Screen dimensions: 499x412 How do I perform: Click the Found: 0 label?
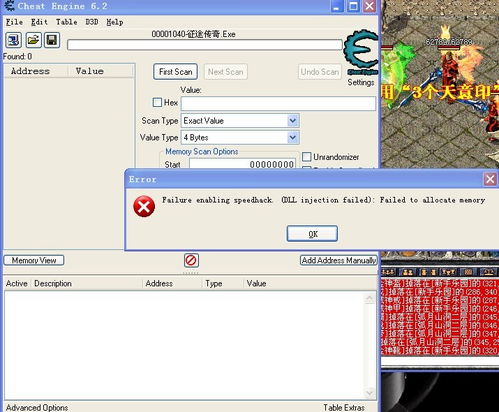(18, 56)
